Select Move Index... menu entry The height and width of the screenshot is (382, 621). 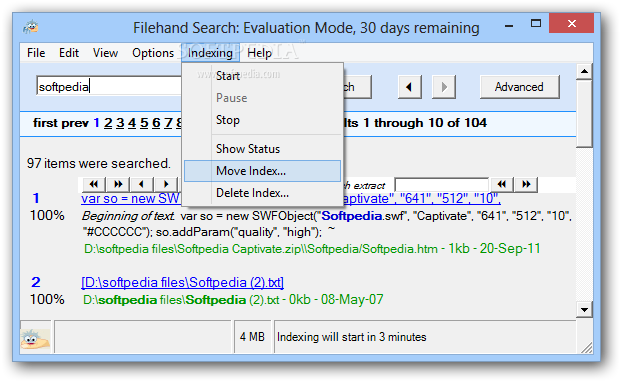tap(262, 171)
